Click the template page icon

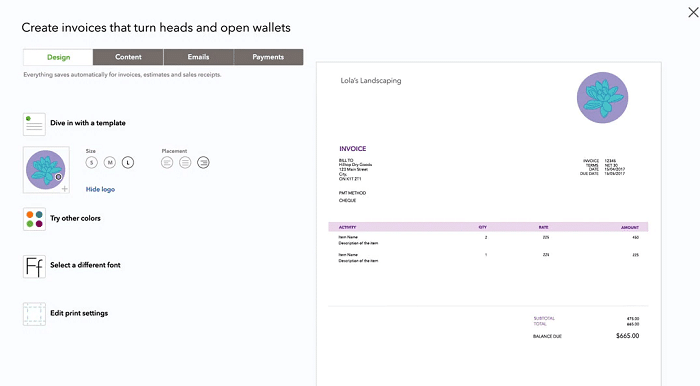click(34, 124)
